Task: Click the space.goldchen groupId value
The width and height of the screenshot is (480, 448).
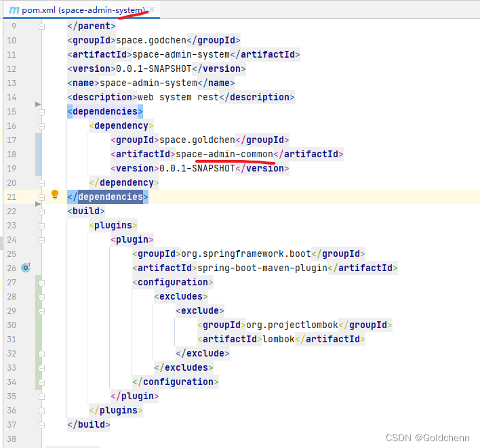Action: tap(197, 140)
